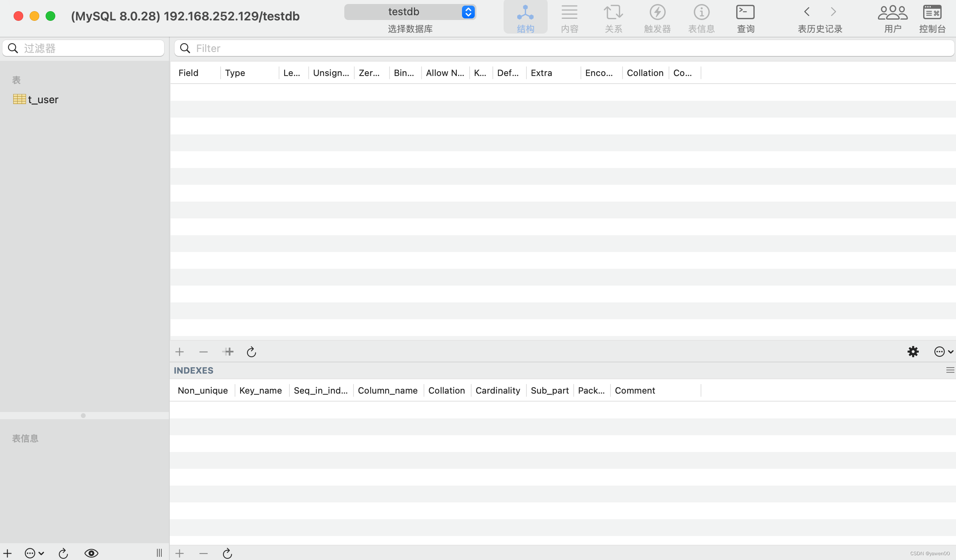Click the yellow minimize window button
The width and height of the screenshot is (956, 560).
point(34,16)
